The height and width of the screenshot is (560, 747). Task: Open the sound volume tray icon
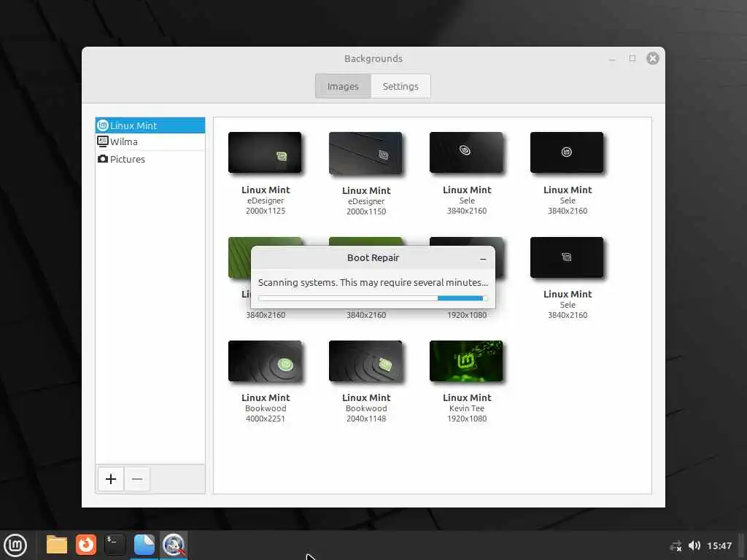point(694,545)
